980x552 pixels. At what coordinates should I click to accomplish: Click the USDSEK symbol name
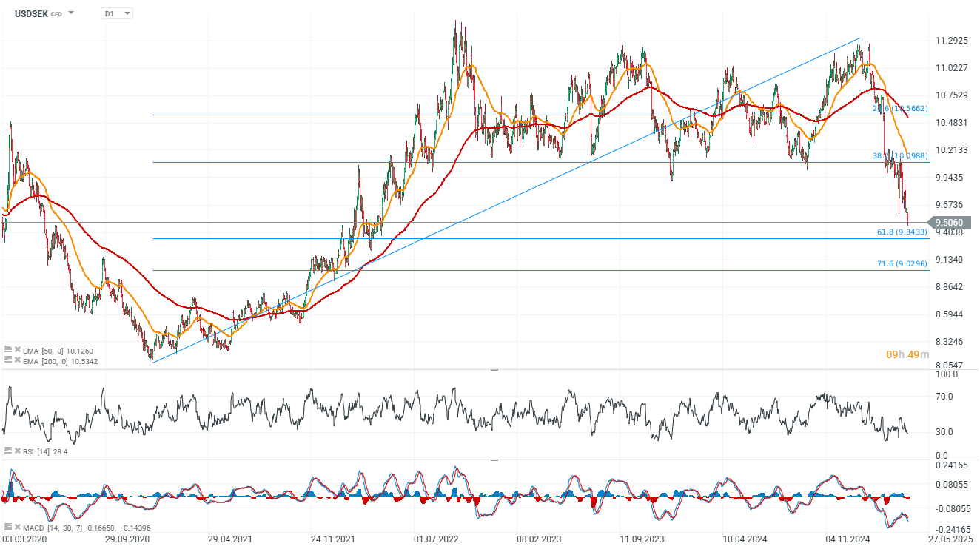coord(31,13)
